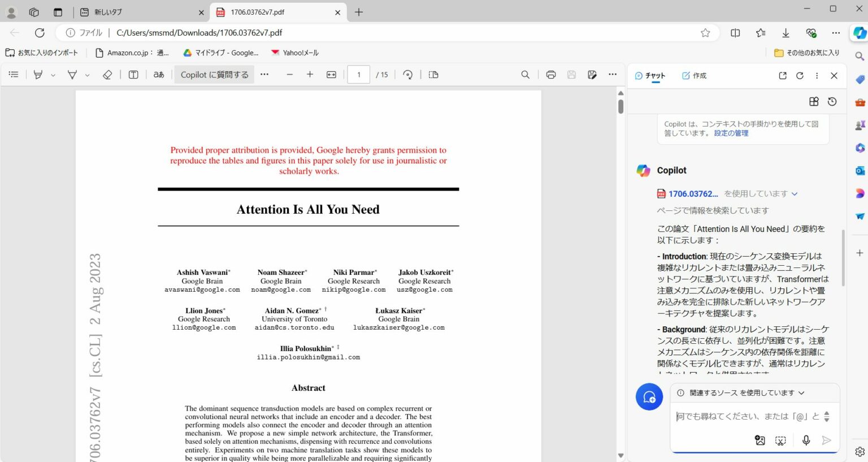The image size is (868, 462).
Task: Click the Add text tool icon
Action: (133, 75)
